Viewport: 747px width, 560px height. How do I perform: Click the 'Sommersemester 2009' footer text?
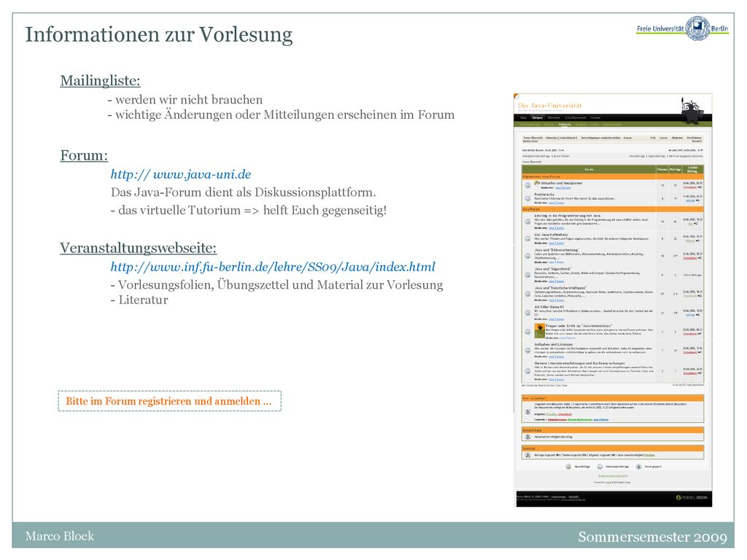[653, 537]
